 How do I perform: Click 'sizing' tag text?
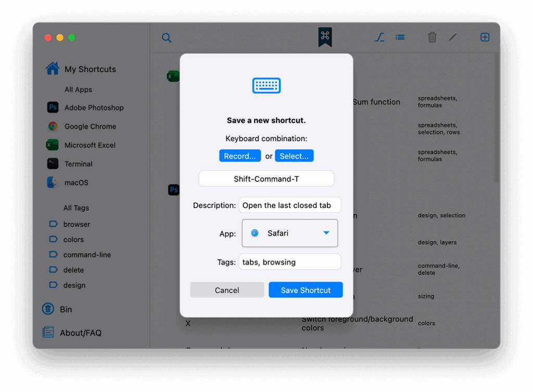[426, 296]
